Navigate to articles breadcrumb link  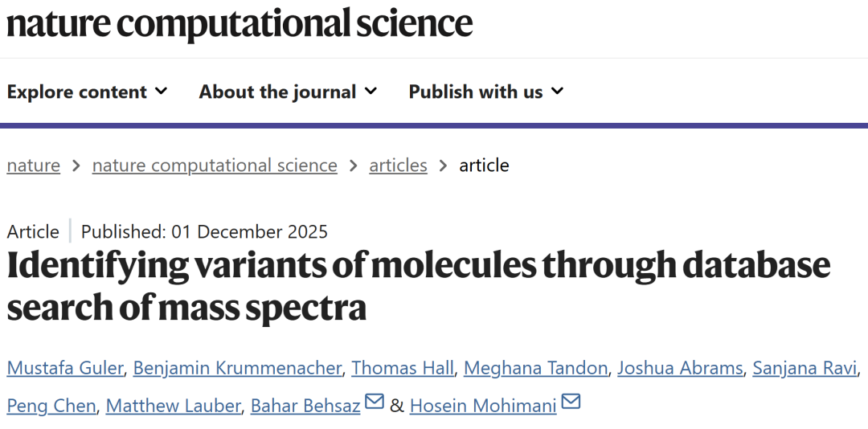click(x=398, y=165)
